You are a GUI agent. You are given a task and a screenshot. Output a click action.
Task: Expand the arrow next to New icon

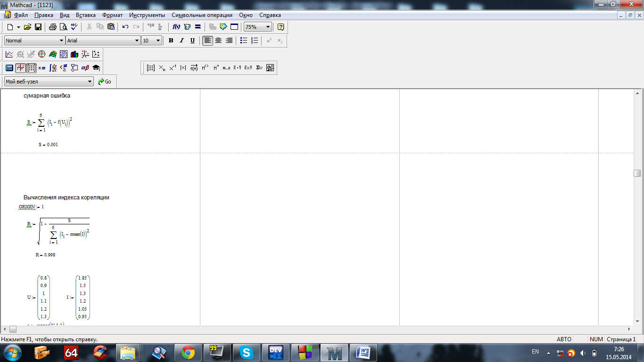tap(18, 27)
